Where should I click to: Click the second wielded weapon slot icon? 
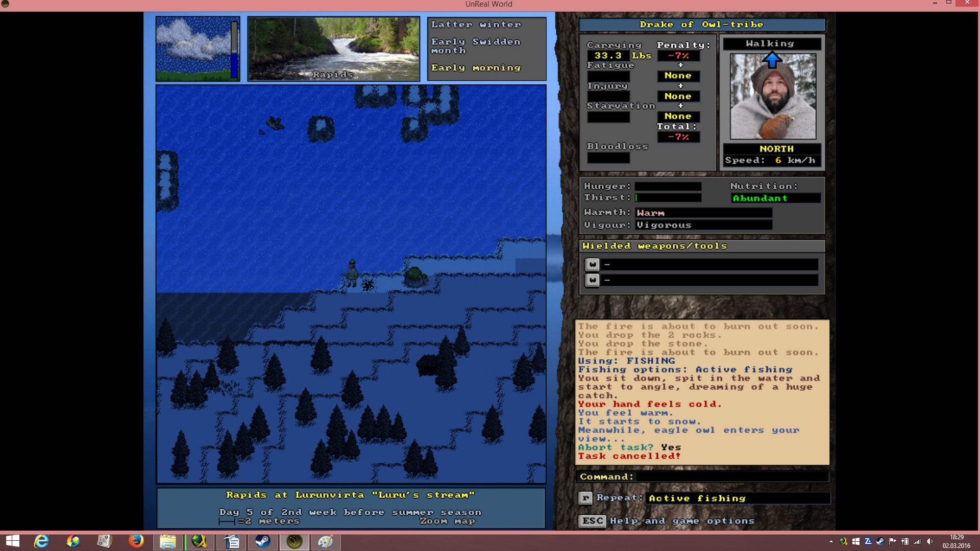point(592,280)
